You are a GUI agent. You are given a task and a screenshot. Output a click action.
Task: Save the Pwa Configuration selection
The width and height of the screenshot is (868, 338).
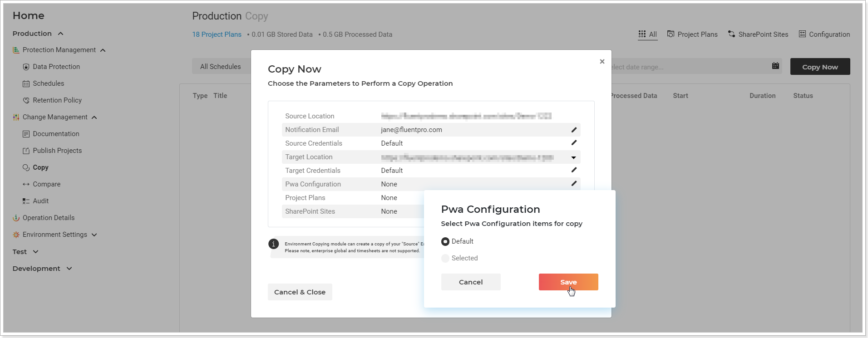[568, 282]
